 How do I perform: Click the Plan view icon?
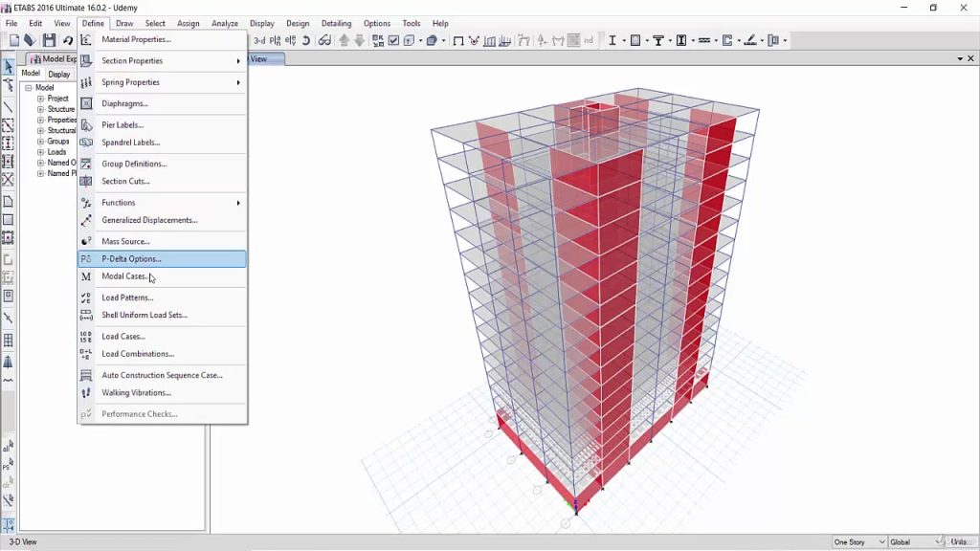point(276,40)
